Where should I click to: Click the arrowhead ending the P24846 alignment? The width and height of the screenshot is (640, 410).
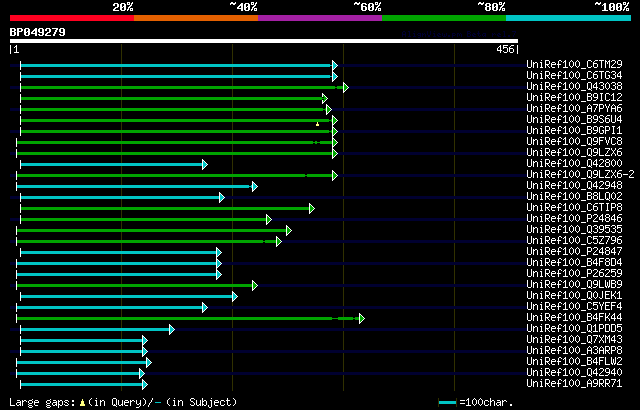[x=269, y=219]
